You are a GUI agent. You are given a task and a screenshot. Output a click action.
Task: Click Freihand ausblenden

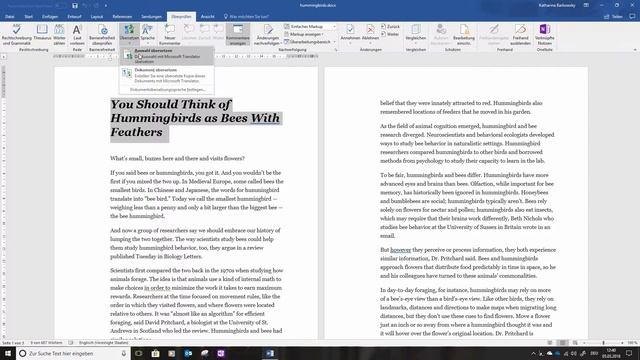click(x=520, y=34)
